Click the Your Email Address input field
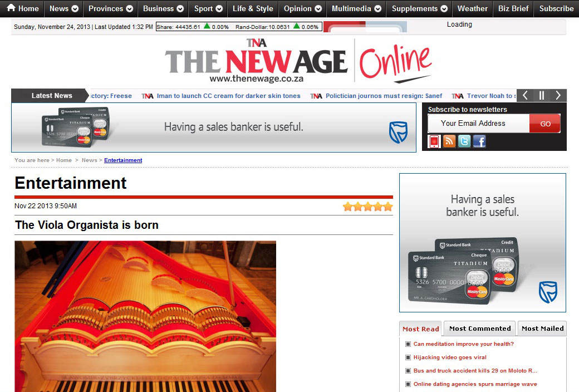The image size is (579, 392). tap(479, 124)
